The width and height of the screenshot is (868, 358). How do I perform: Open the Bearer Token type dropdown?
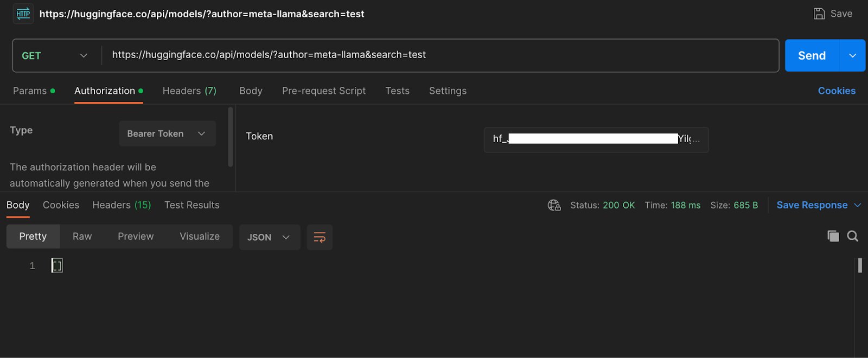tap(167, 133)
